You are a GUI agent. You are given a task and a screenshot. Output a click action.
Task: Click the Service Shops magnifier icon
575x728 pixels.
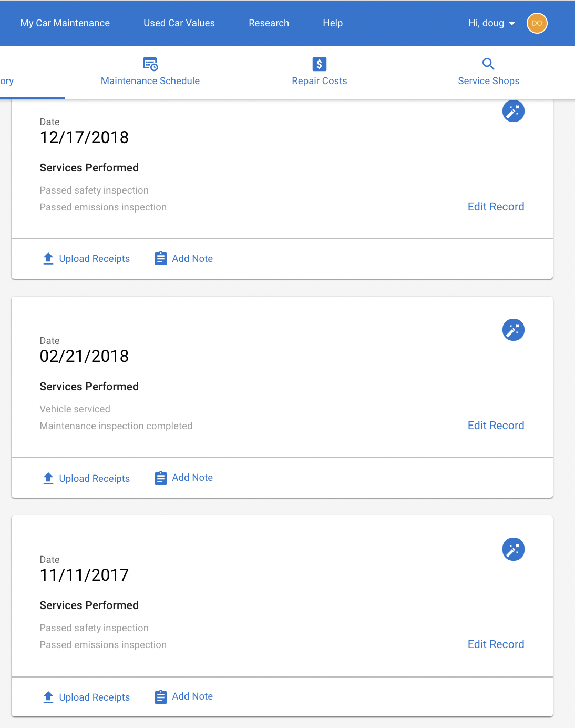pos(488,64)
